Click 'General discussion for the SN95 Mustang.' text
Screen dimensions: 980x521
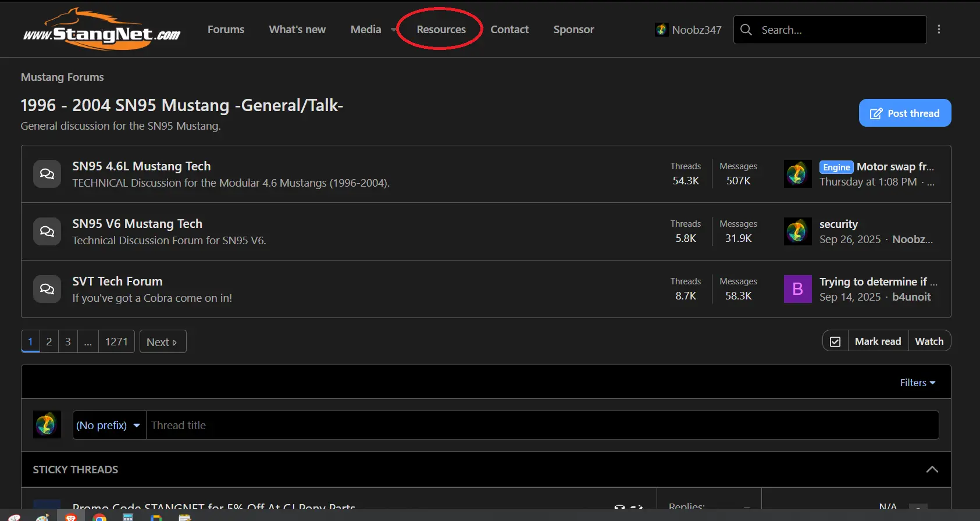[120, 126]
